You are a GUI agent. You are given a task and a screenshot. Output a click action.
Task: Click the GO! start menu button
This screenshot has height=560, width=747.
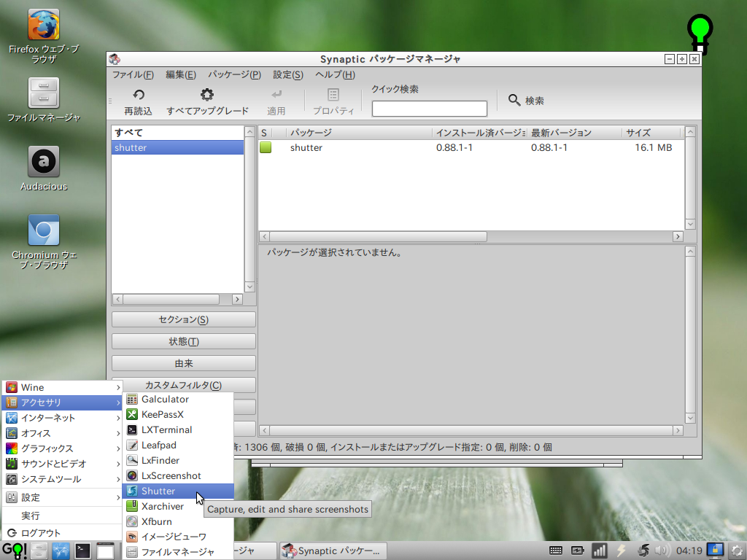[x=15, y=551]
